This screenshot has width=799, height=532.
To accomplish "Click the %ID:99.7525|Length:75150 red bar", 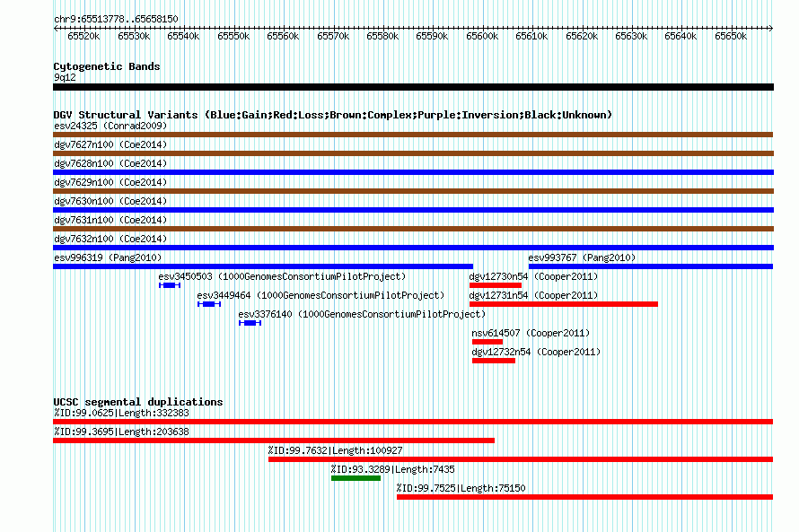I will click(x=585, y=497).
